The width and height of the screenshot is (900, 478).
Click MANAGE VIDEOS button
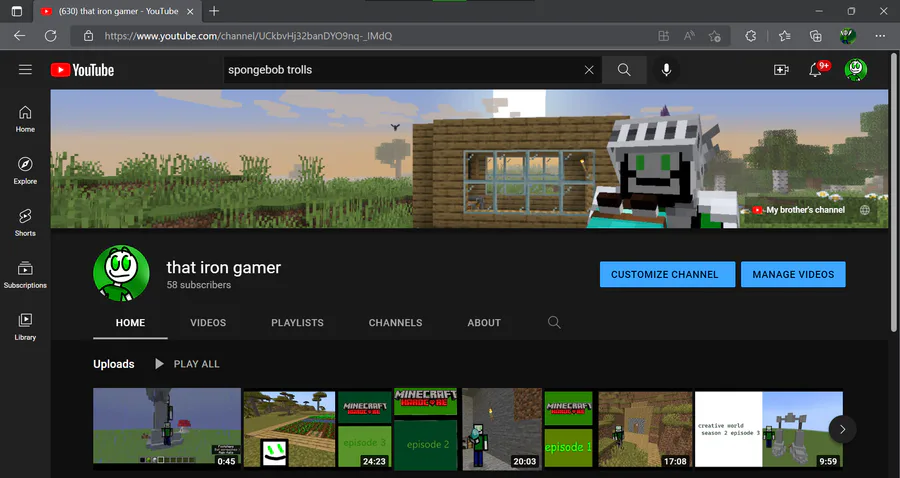tap(793, 274)
